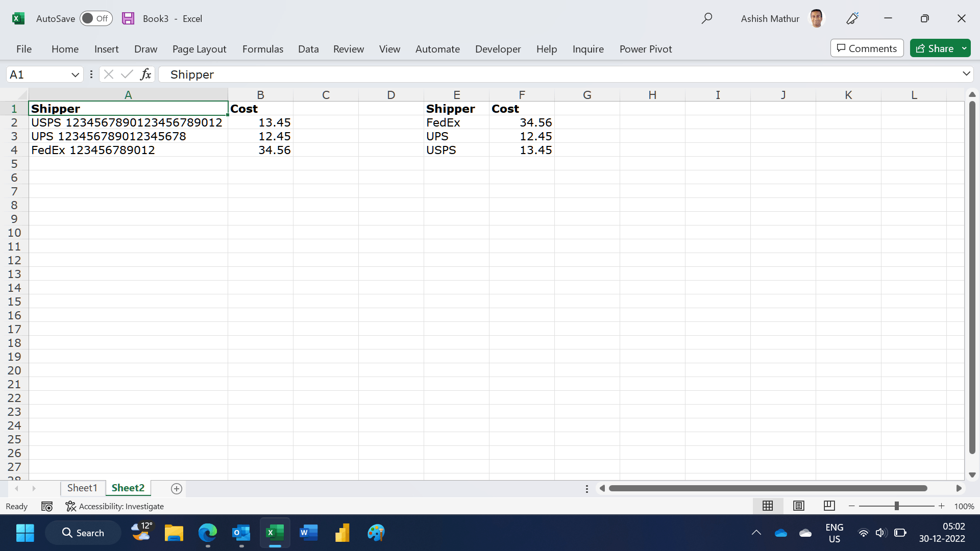The height and width of the screenshot is (551, 980).
Task: Open the macro recording status bar icon
Action: point(47,506)
